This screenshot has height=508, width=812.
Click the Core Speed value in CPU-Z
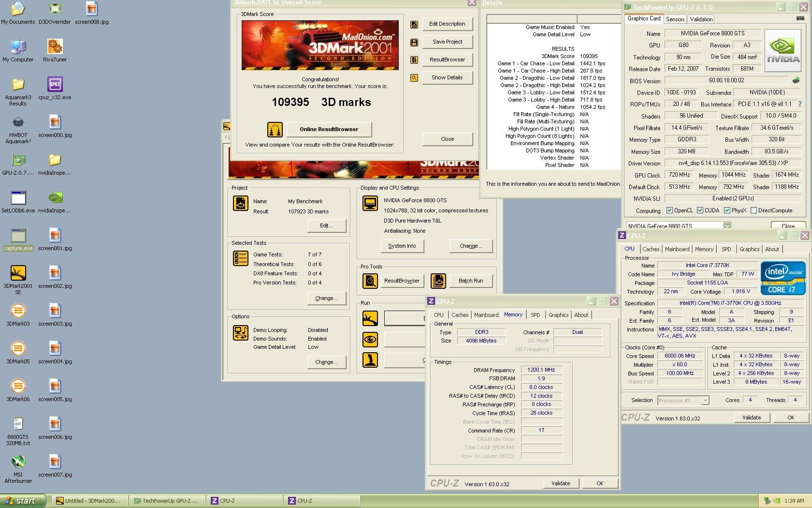pyautogui.click(x=680, y=356)
